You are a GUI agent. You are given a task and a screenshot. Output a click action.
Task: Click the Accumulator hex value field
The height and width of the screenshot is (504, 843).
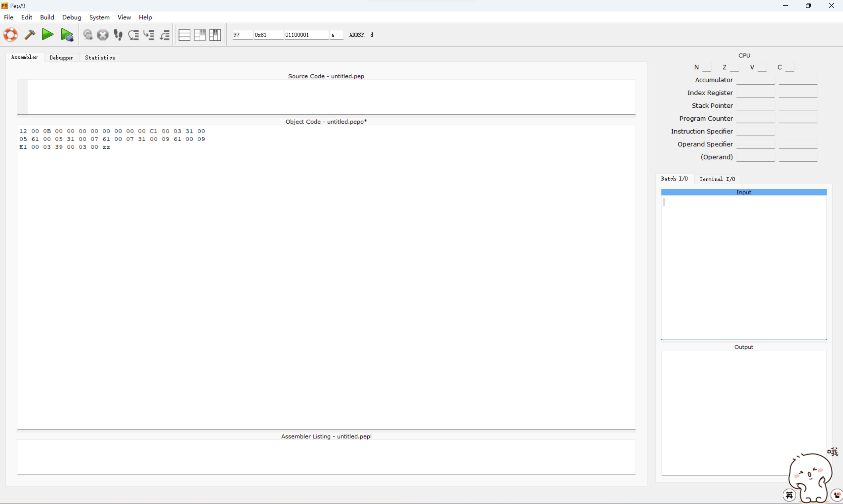pos(755,80)
